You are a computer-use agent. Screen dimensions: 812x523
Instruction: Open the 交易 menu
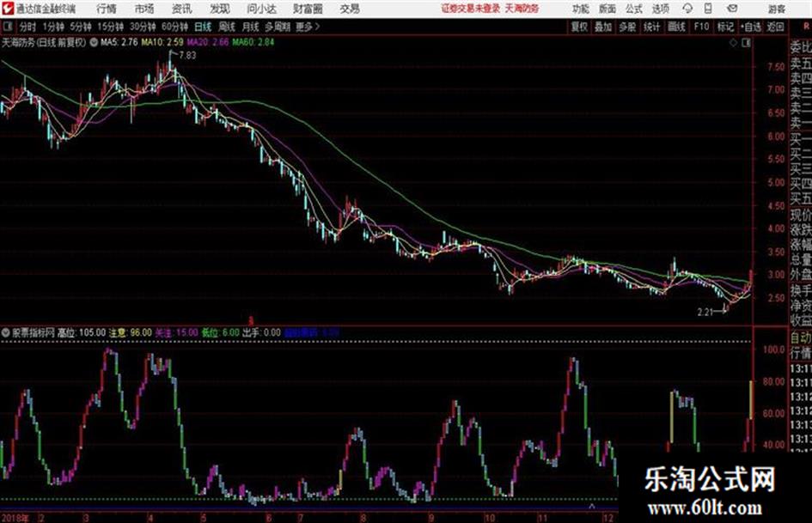(350, 9)
